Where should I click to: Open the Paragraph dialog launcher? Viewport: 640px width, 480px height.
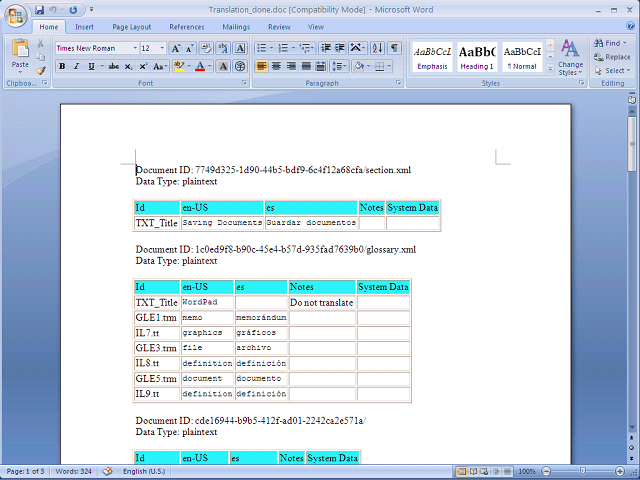click(398, 83)
